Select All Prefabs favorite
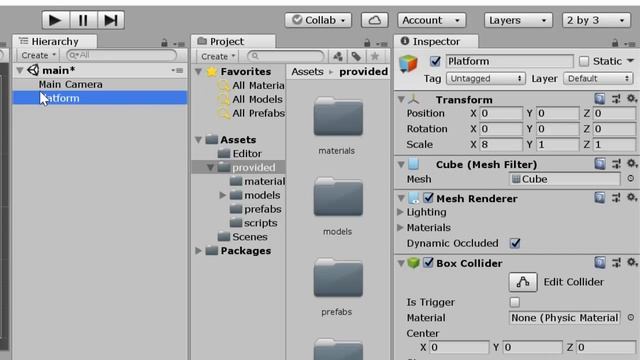The width and height of the screenshot is (640, 360). click(258, 113)
